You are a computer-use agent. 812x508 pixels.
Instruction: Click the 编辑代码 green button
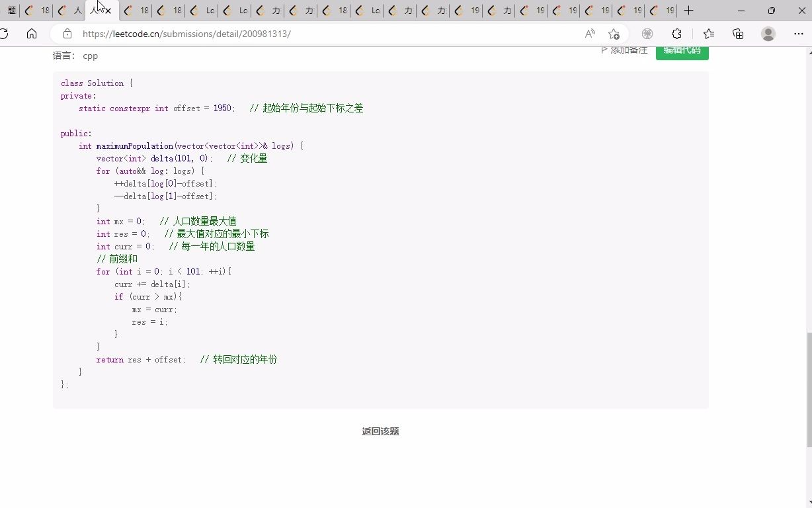(x=682, y=50)
